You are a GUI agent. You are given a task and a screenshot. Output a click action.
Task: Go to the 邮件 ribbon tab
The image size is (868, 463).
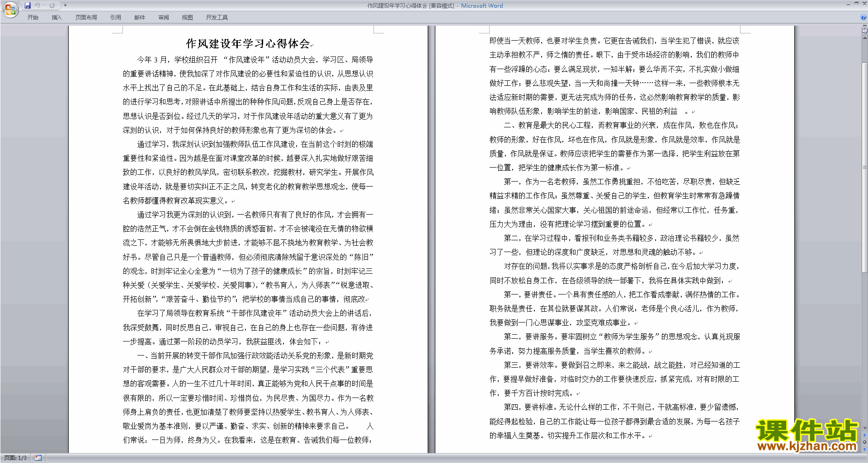(140, 18)
